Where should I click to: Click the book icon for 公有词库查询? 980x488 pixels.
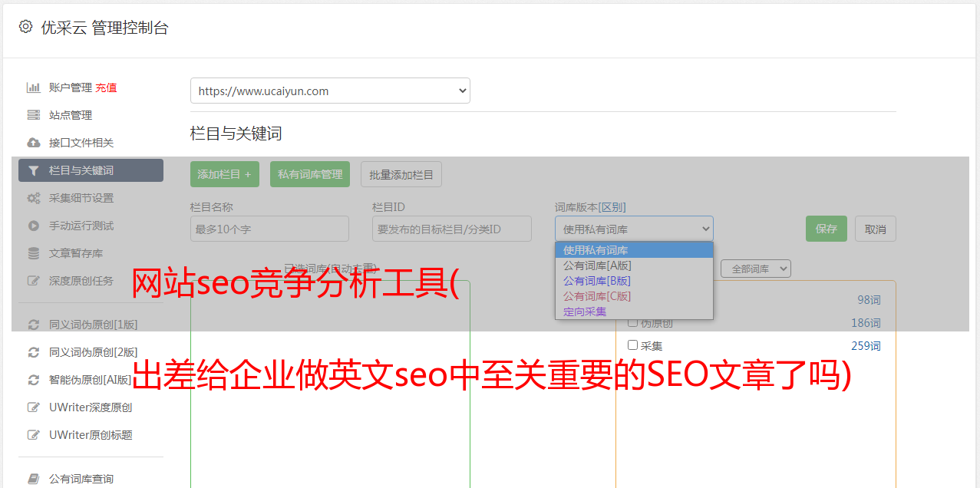[x=33, y=479]
